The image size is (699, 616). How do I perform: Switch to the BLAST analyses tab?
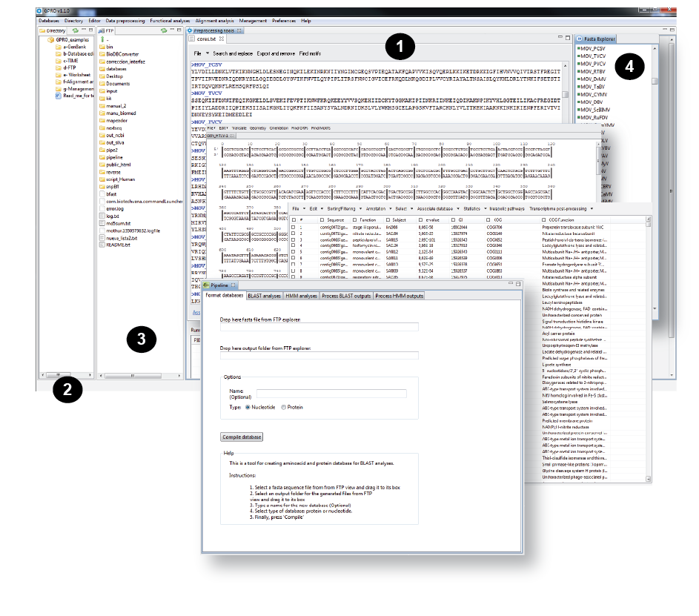tap(264, 297)
